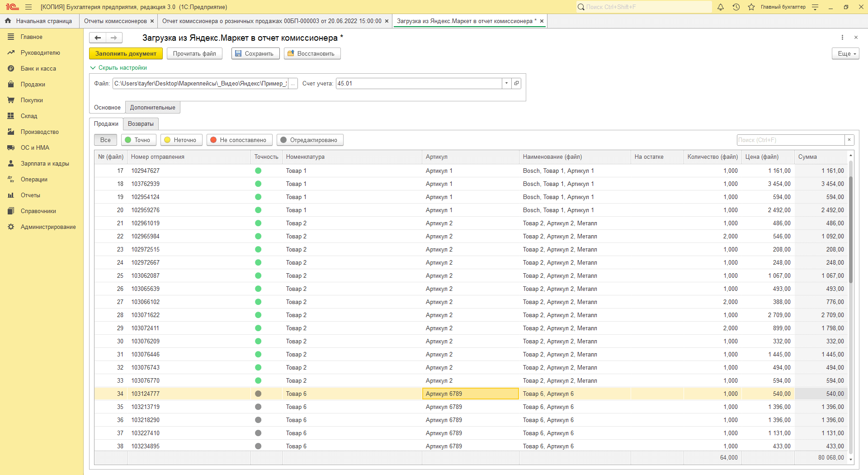Filter rows by Все
The image size is (868, 475).
[x=105, y=140]
